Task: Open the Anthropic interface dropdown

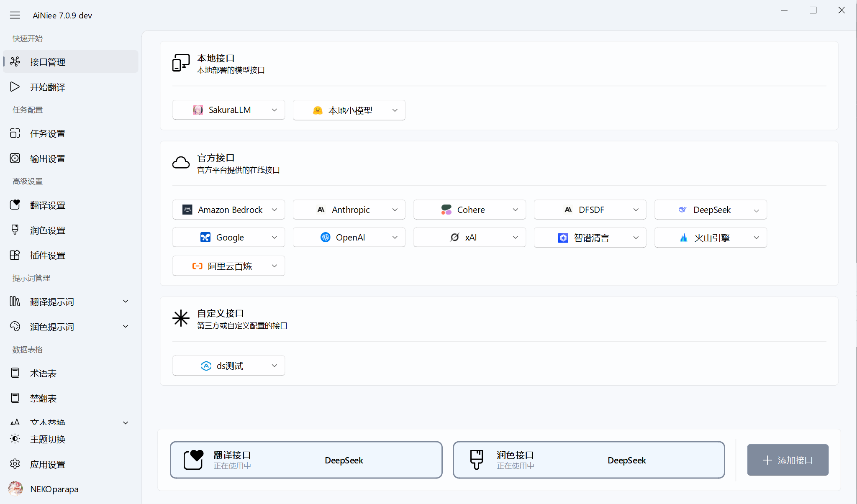Action: tap(349, 210)
